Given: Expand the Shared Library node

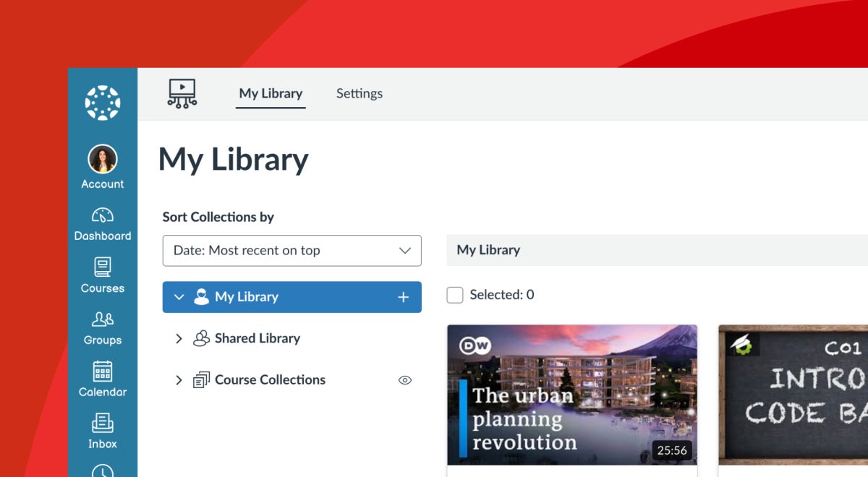Looking at the screenshot, I should [179, 338].
